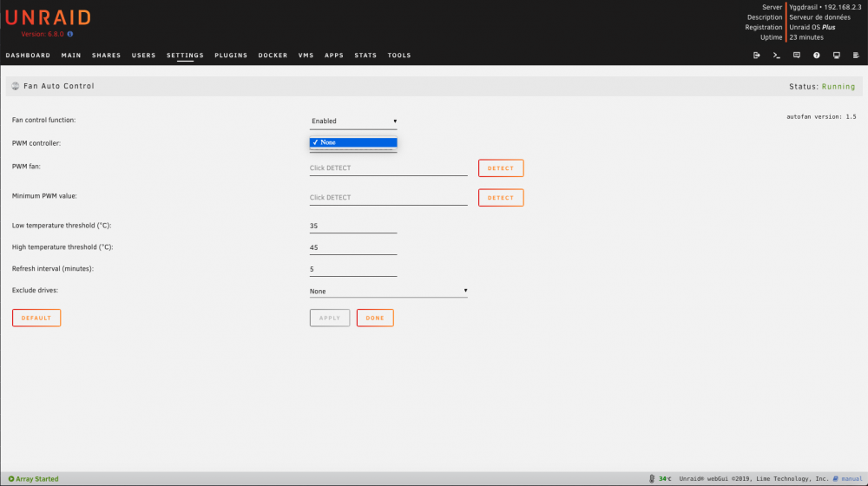Open the Tools tab

pos(399,56)
